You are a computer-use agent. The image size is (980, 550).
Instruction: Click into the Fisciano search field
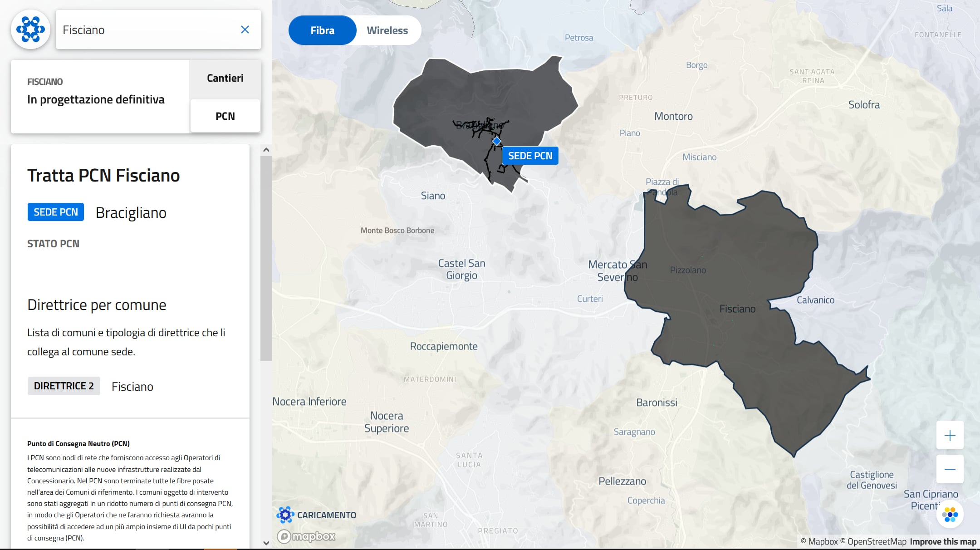(x=145, y=30)
